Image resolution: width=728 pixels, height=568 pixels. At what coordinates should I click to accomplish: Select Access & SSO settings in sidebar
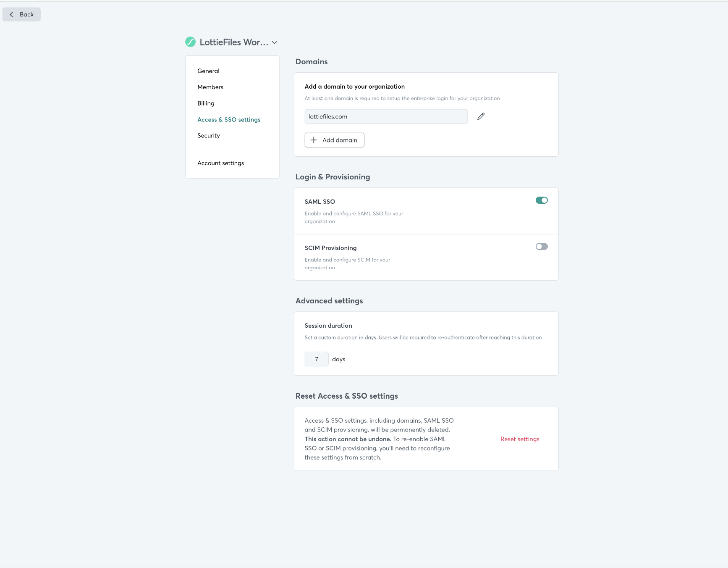229,119
